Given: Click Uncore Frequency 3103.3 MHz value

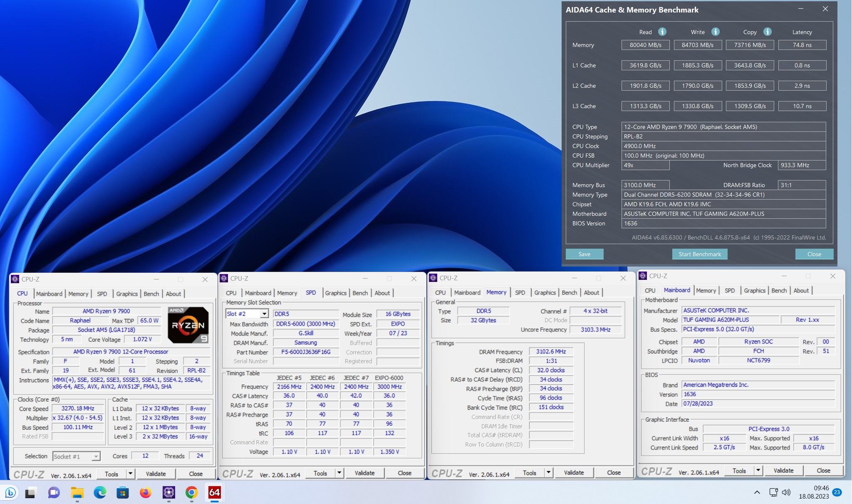Looking at the screenshot, I should point(596,329).
